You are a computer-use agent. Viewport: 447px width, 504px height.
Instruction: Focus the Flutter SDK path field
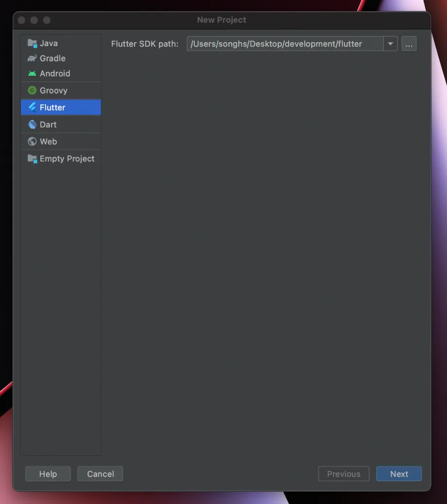tap(285, 44)
